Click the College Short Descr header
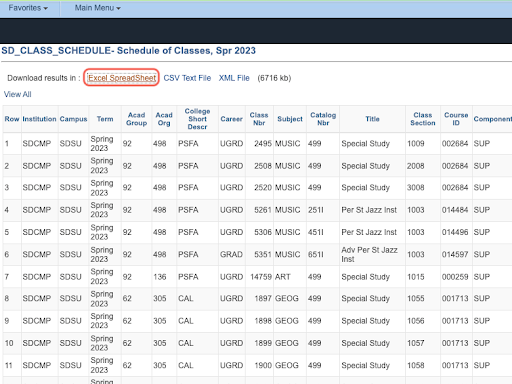 point(197,119)
